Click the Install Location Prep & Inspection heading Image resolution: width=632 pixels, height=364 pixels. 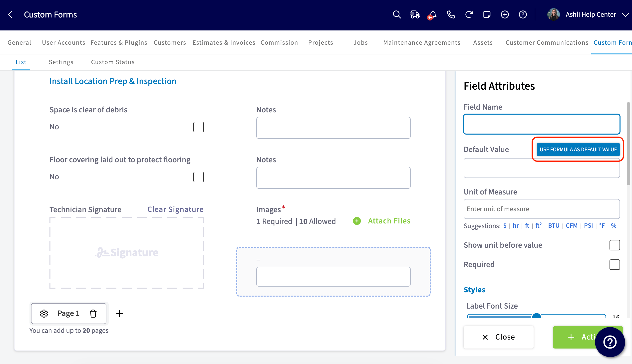(x=113, y=81)
